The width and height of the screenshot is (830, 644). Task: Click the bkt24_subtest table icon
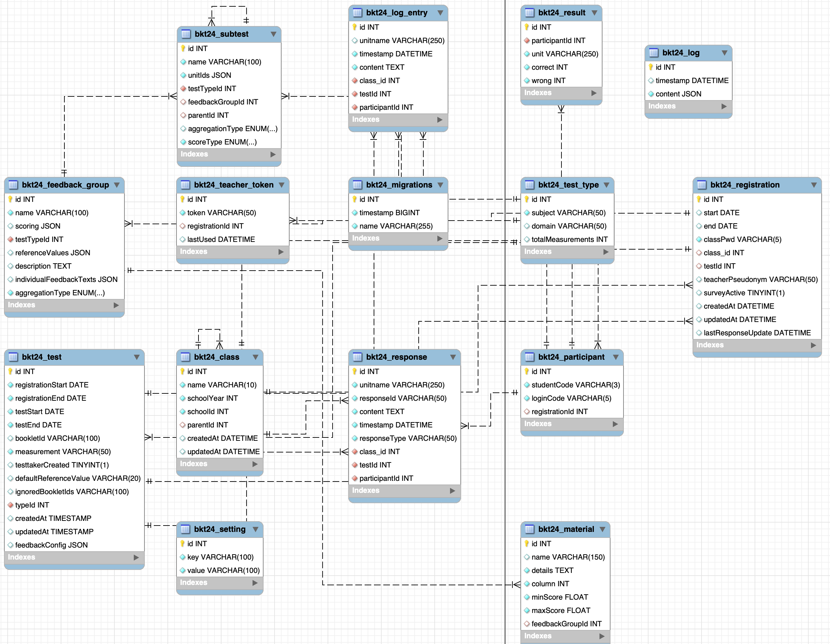[x=186, y=34]
